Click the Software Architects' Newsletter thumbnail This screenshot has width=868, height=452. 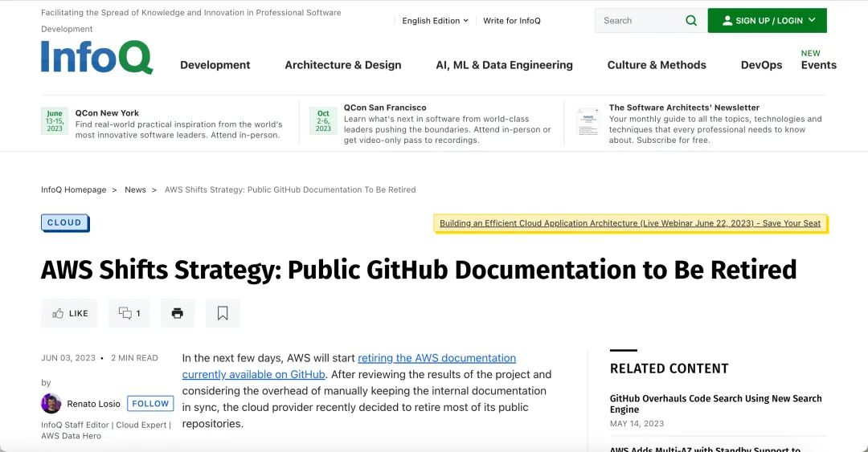coord(588,121)
